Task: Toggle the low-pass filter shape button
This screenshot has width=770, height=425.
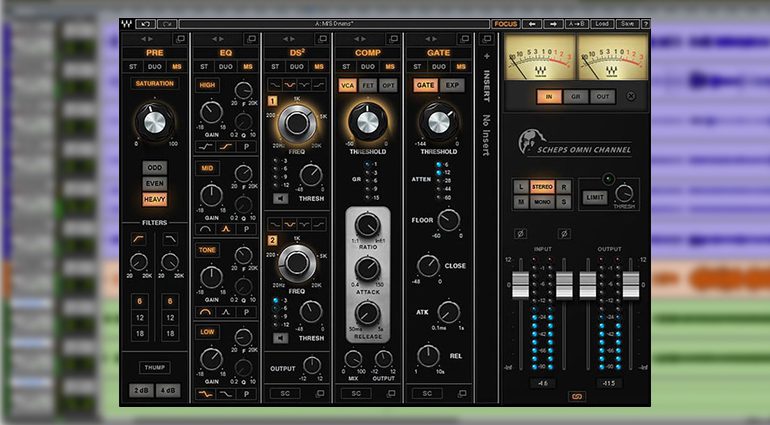Action: pos(170,239)
